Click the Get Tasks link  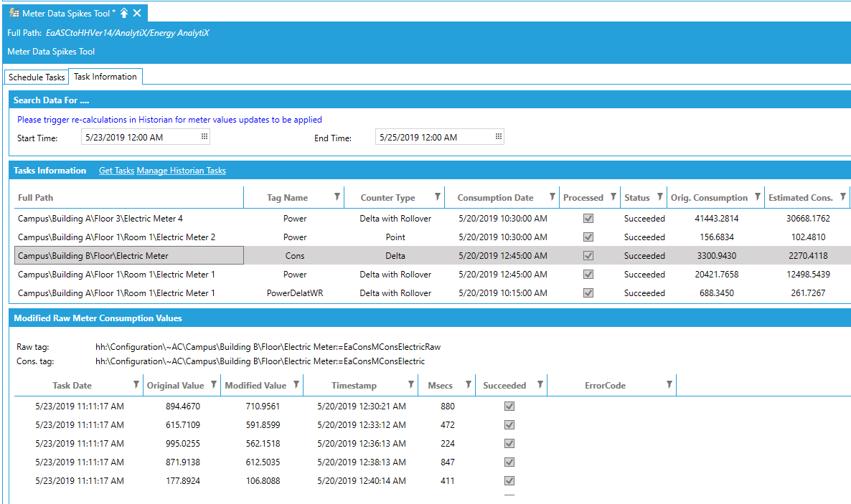click(x=116, y=171)
